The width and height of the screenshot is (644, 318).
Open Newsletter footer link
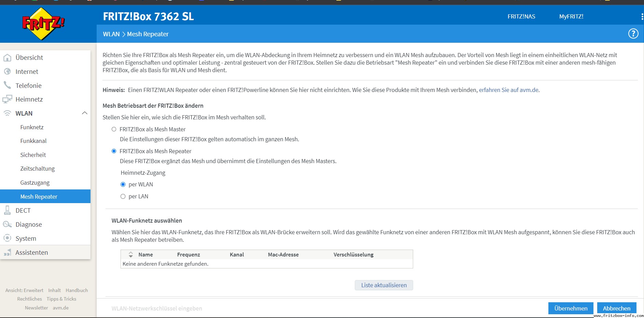pyautogui.click(x=37, y=308)
